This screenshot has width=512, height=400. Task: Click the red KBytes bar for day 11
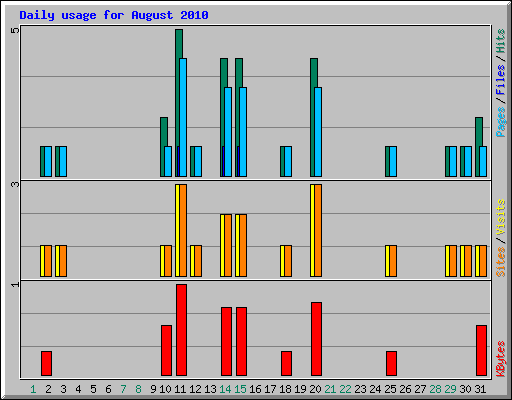coord(181,330)
